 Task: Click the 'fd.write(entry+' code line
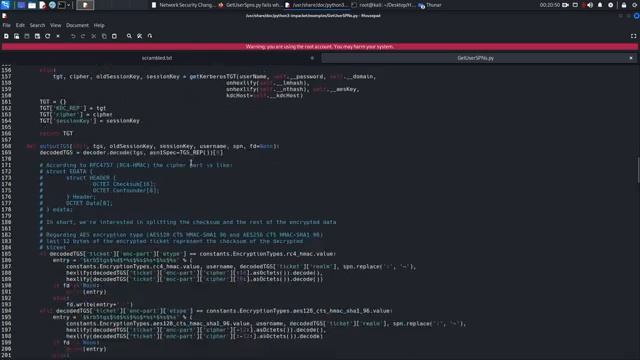coord(100,304)
